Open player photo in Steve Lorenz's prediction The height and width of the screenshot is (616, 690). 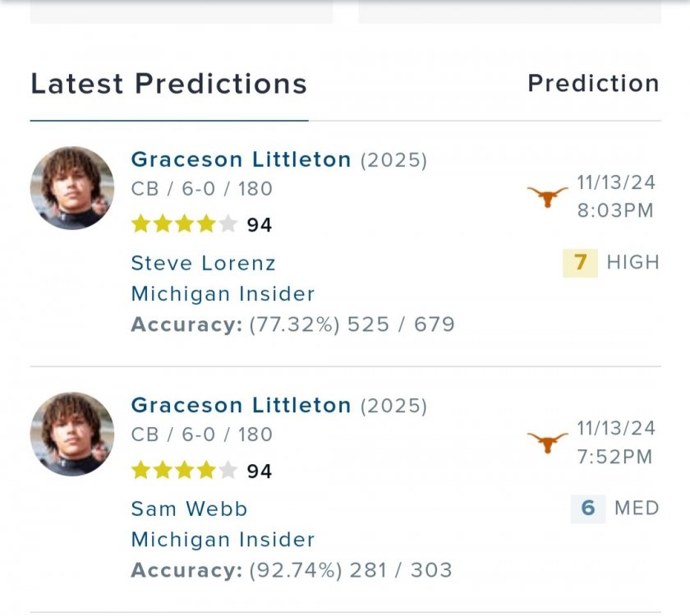coord(72,188)
